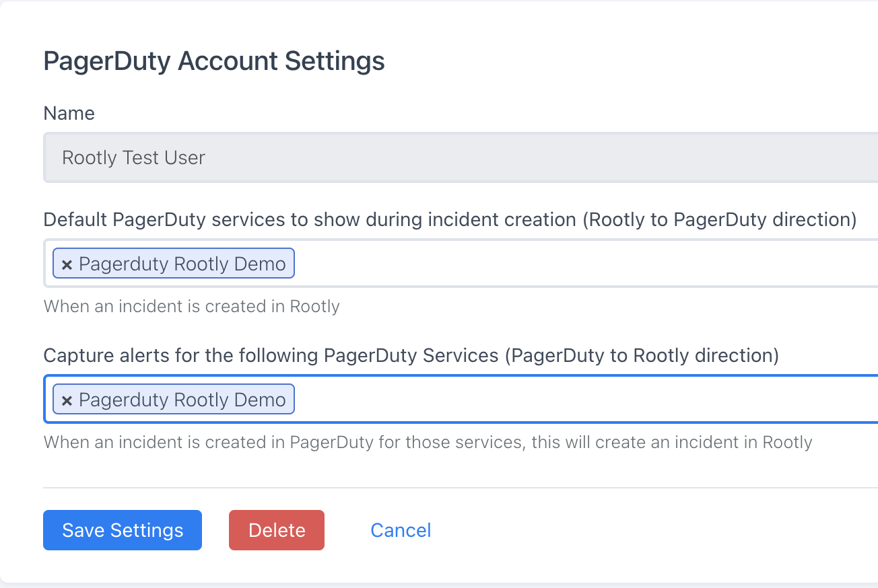Cancel the PagerDuty account settings changes
This screenshot has height=588, width=878.
click(x=401, y=530)
